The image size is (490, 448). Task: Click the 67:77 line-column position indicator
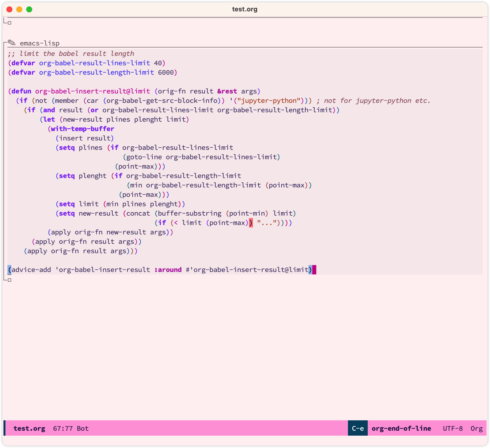click(x=63, y=428)
